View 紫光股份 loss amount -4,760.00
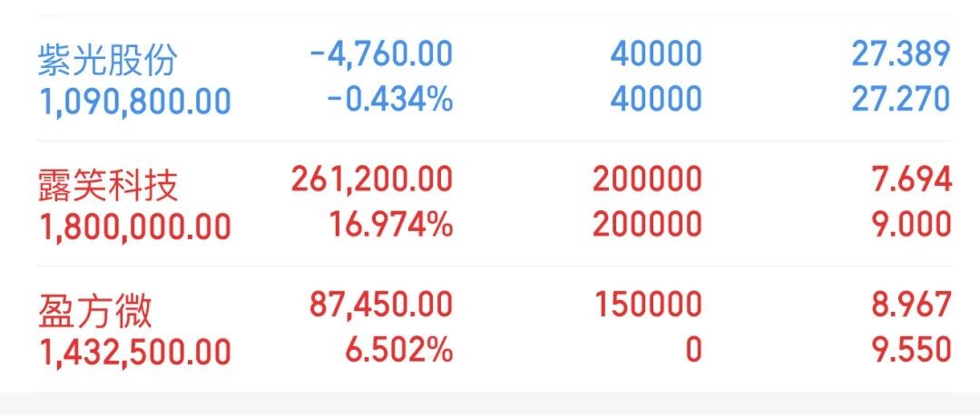This screenshot has height=417, width=980. [x=381, y=53]
